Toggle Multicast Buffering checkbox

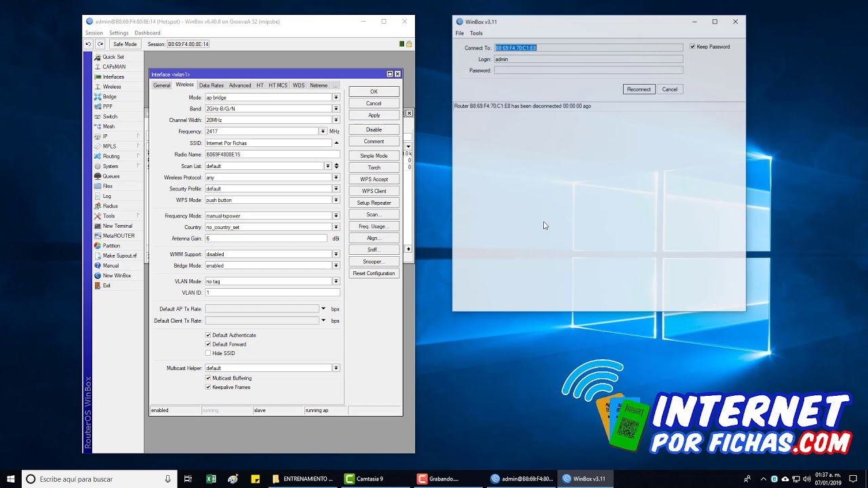click(208, 378)
